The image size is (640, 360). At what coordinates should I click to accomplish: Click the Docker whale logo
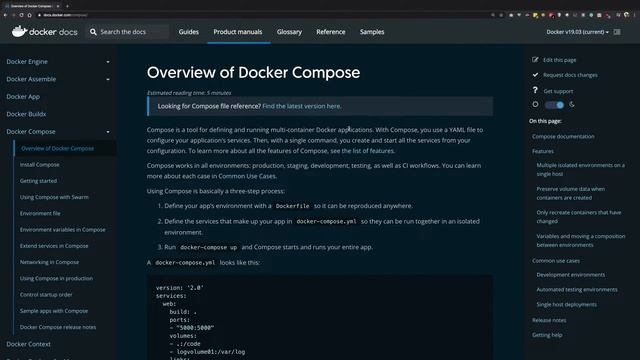tap(19, 31)
